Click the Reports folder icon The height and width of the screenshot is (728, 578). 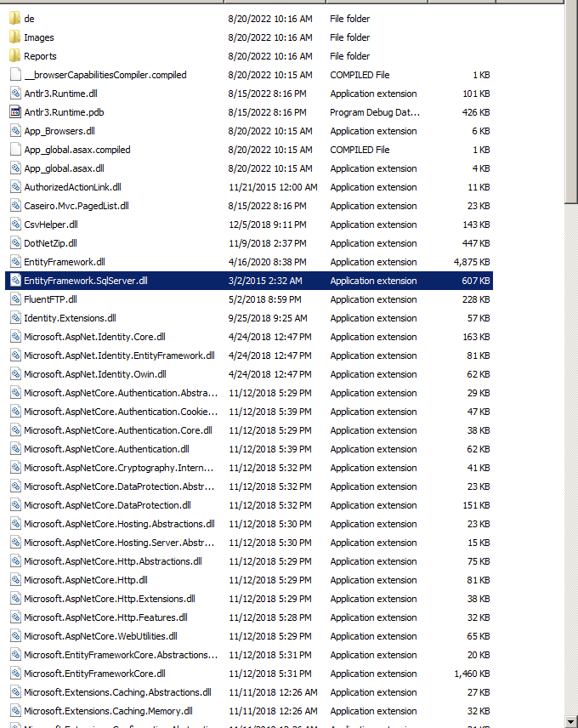[x=15, y=56]
